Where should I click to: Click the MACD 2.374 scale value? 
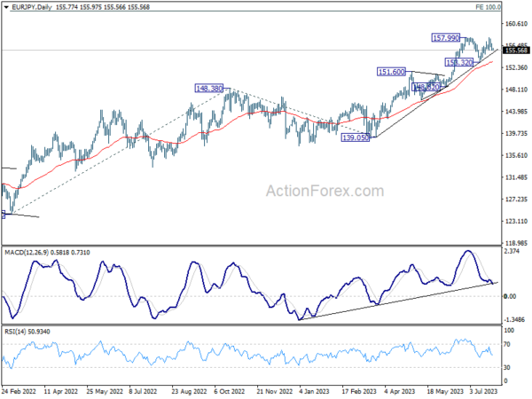512,251
